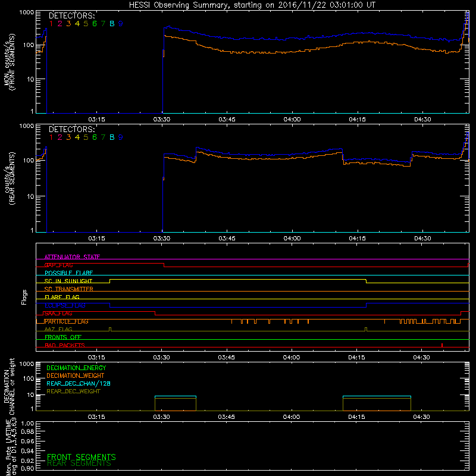Select dark green detector 7 in rear segments legend
Viewport: 476px width, 476px height.
click(x=103, y=137)
